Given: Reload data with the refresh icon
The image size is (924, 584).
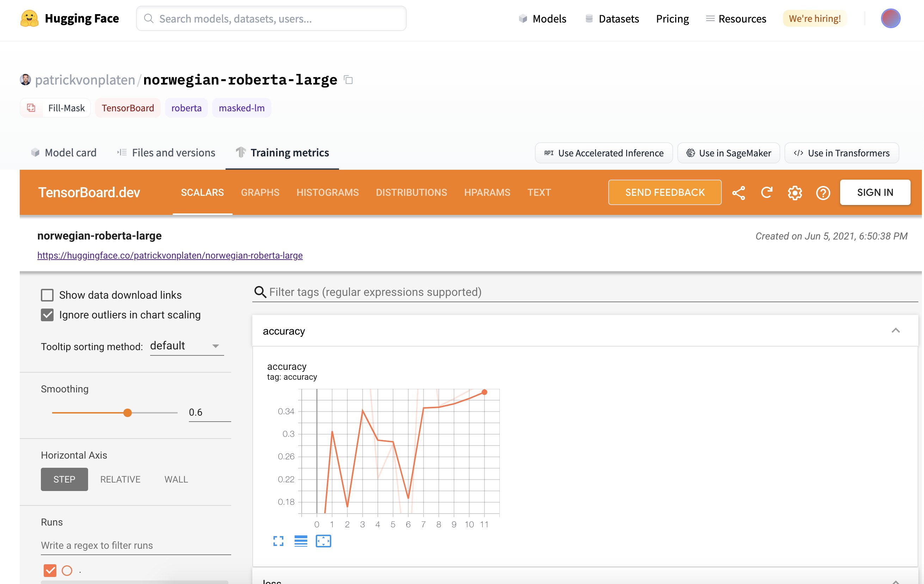Looking at the screenshot, I should 766,192.
